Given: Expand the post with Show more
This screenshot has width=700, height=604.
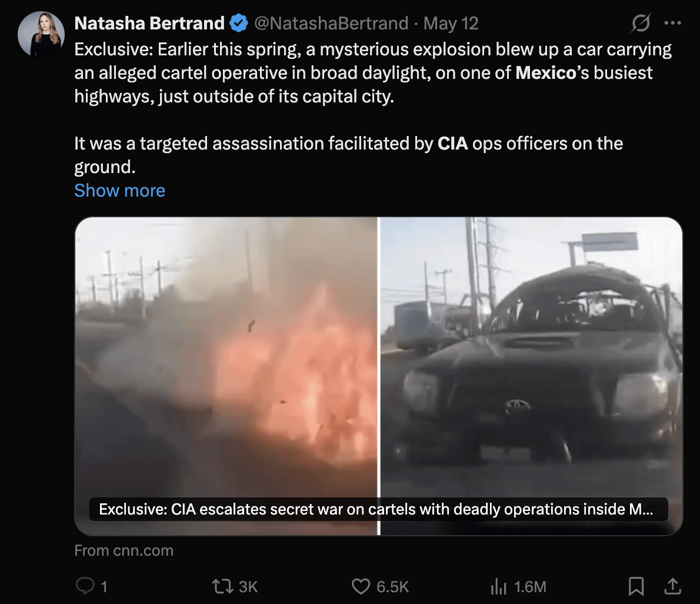Looking at the screenshot, I should tap(119, 190).
